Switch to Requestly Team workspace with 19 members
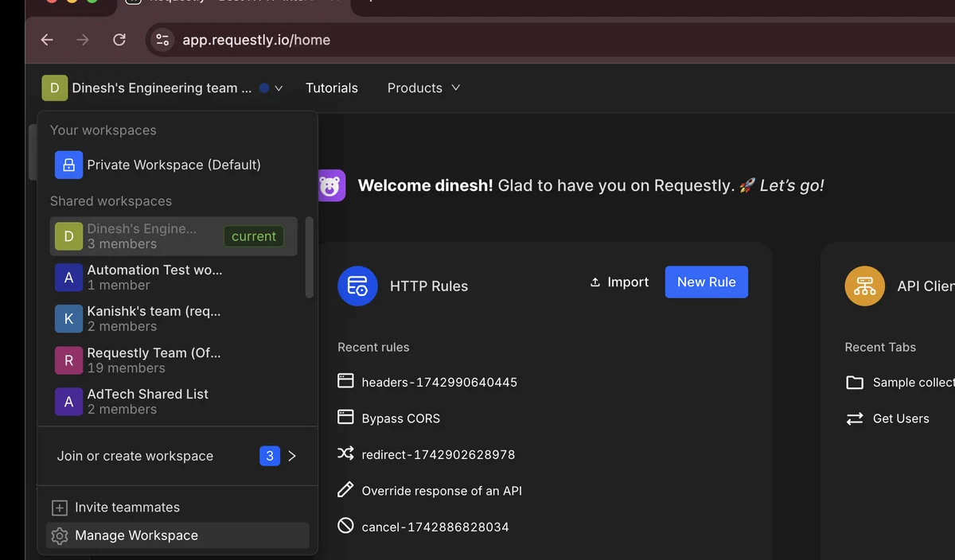 click(x=173, y=360)
